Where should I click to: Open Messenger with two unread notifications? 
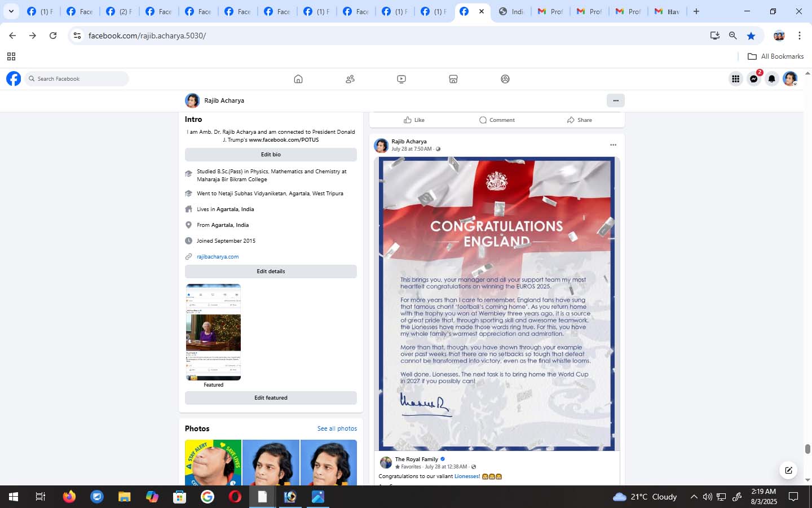coord(754,79)
